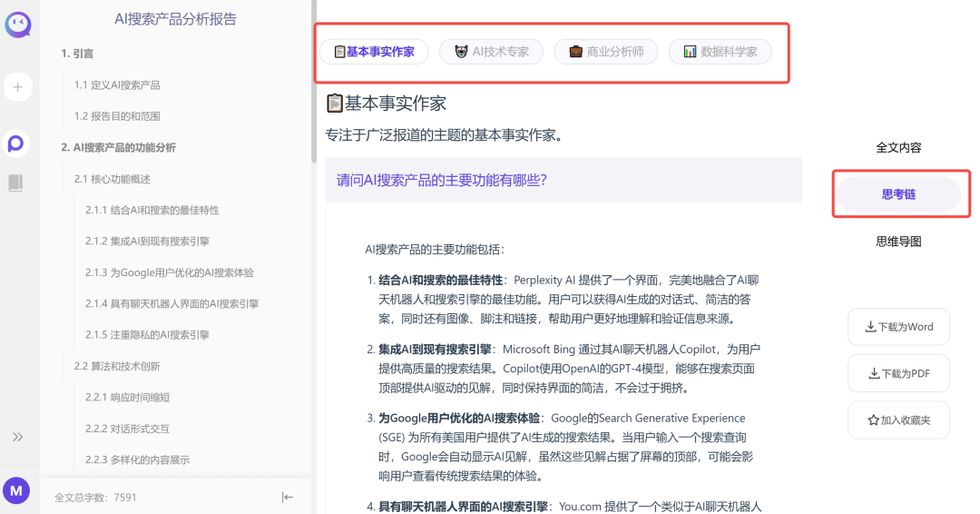
Task: Select the 基本事实作家 tab
Action: click(x=374, y=51)
